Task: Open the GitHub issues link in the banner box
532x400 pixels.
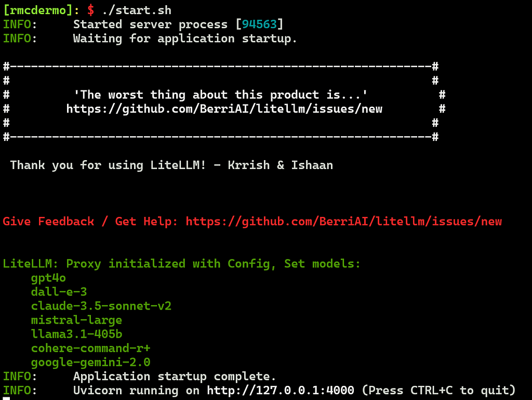Action: tap(224, 109)
